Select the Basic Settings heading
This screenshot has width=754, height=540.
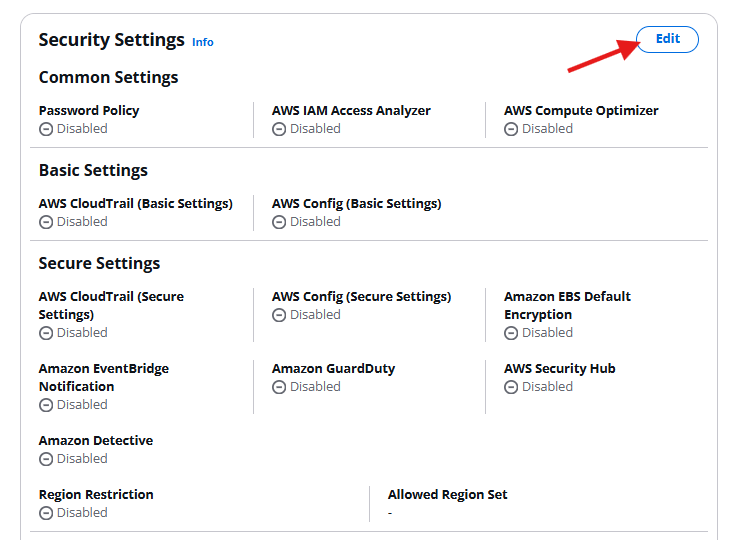[93, 170]
